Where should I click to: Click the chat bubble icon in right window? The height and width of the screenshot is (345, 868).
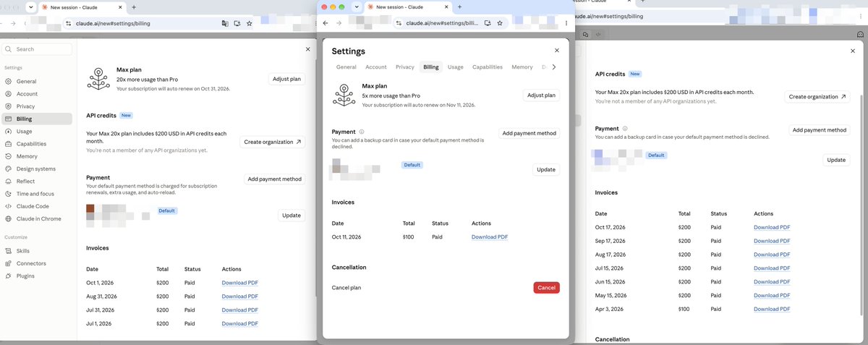tap(585, 35)
